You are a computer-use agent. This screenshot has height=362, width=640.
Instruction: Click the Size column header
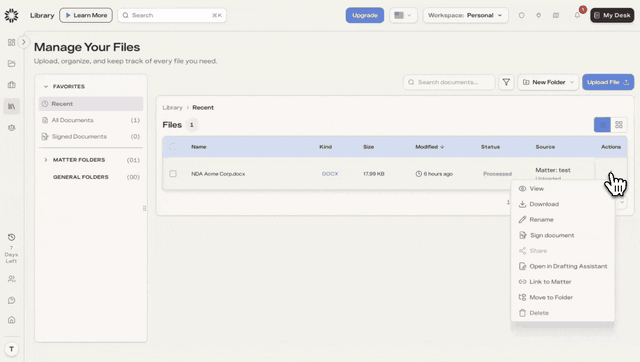(x=369, y=147)
